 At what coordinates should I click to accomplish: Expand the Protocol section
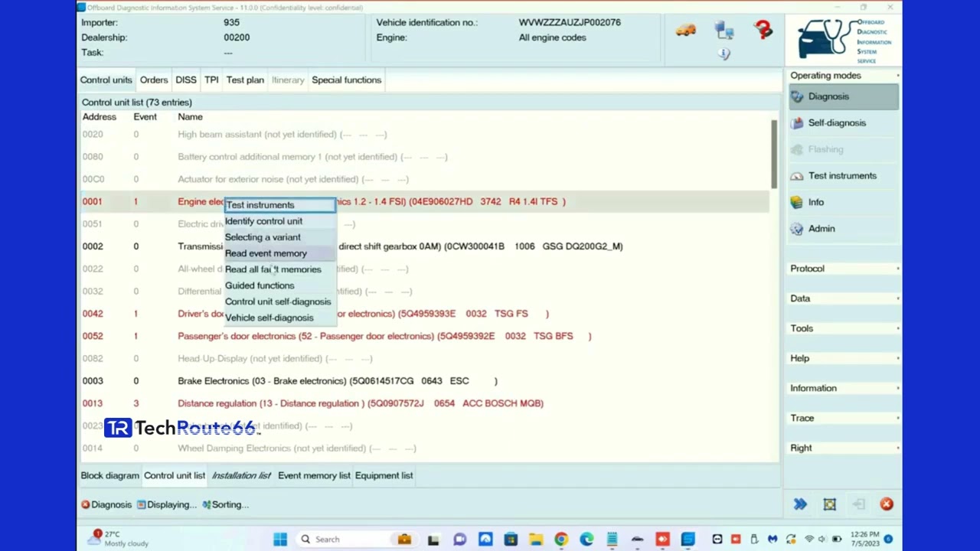coord(844,269)
